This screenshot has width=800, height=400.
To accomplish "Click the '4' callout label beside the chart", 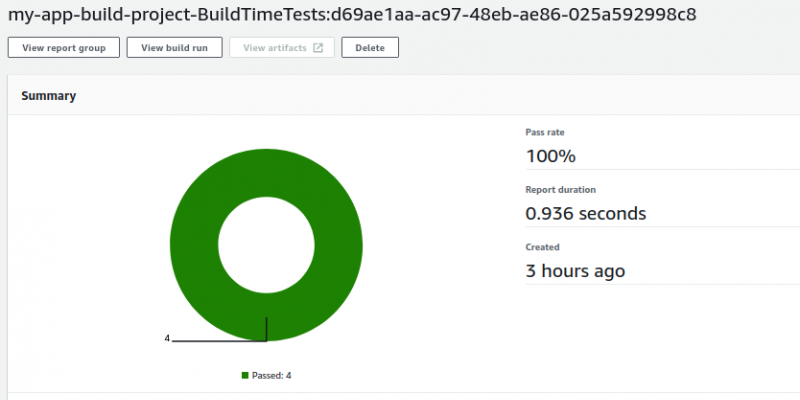I will point(167,339).
